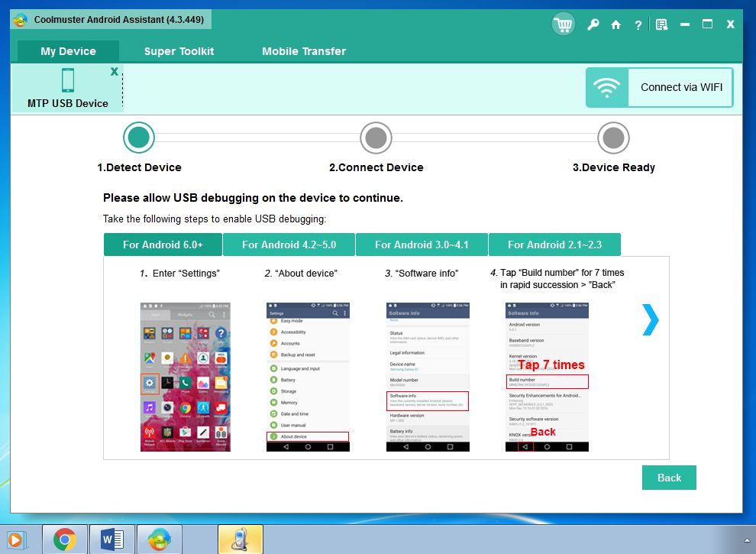Open Microsoft Word from taskbar
Screen dimensions: 756x554
(x=112, y=539)
